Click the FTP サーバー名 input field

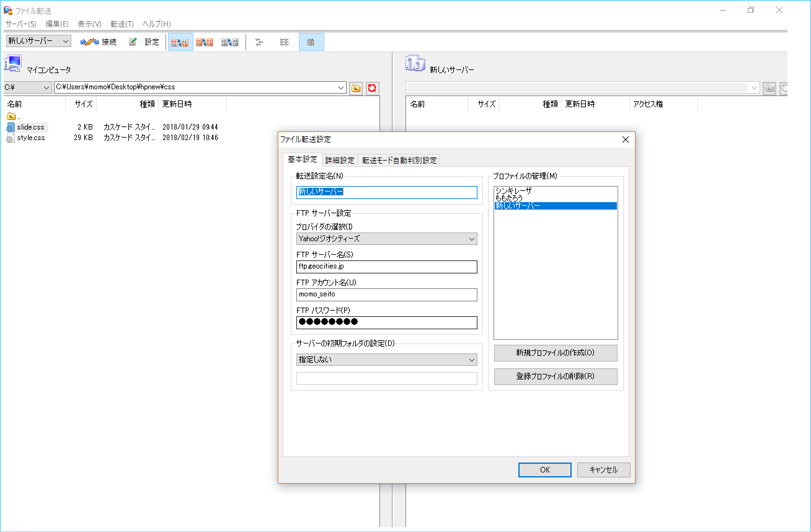386,267
